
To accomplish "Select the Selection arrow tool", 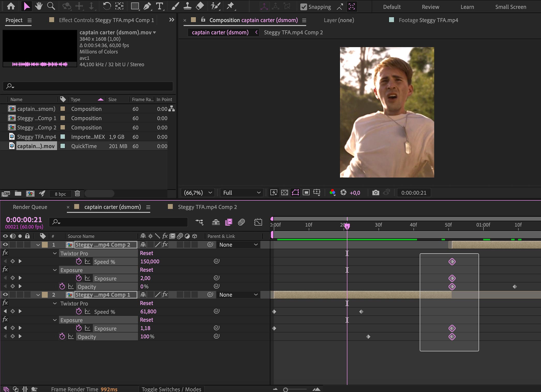I will [27, 6].
